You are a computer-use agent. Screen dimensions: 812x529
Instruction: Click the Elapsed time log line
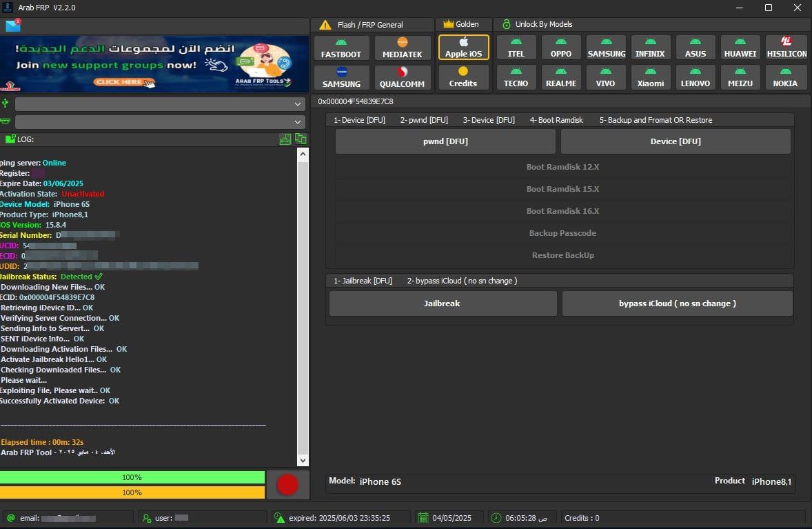coord(42,442)
